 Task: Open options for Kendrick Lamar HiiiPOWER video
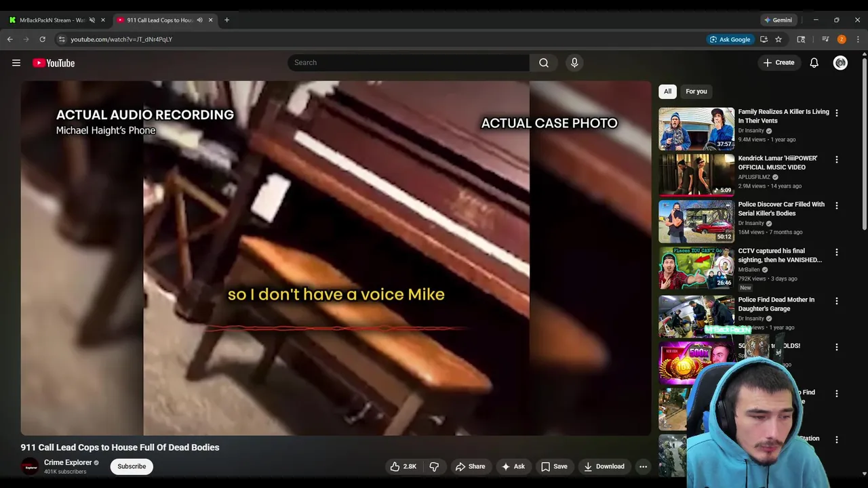(x=836, y=159)
